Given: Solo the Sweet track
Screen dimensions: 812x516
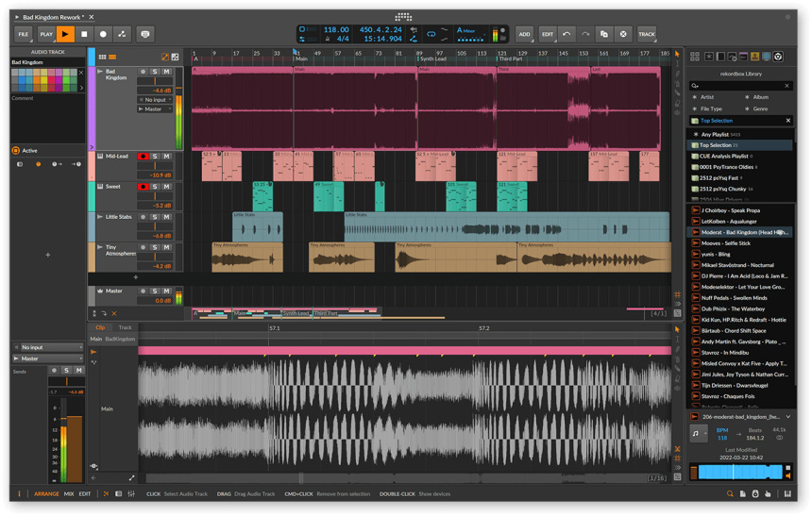Looking at the screenshot, I should [x=155, y=187].
